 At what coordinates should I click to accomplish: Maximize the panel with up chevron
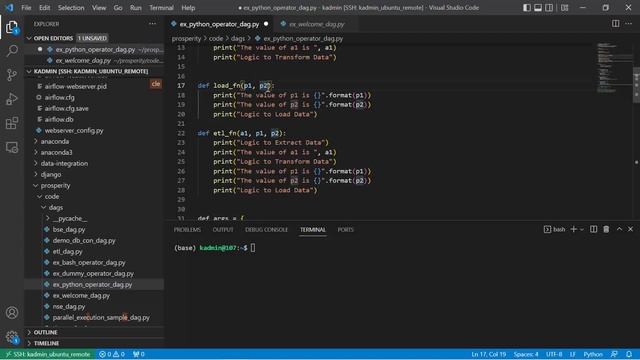[619, 229]
